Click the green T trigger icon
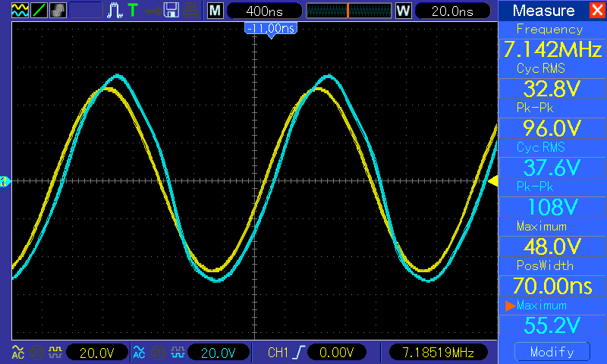 [134, 11]
